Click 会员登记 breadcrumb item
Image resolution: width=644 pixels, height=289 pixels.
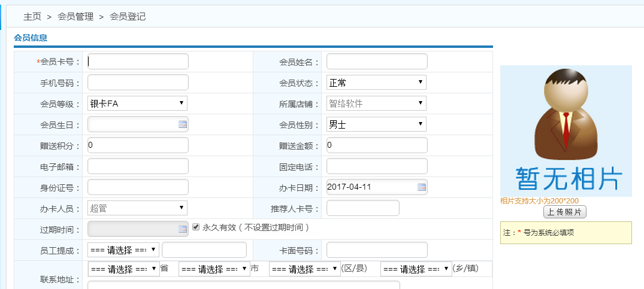[128, 17]
